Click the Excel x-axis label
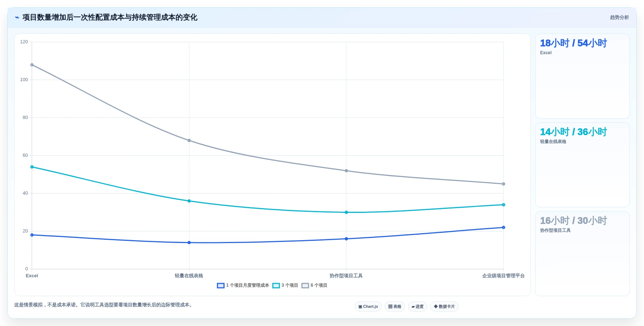 32,276
